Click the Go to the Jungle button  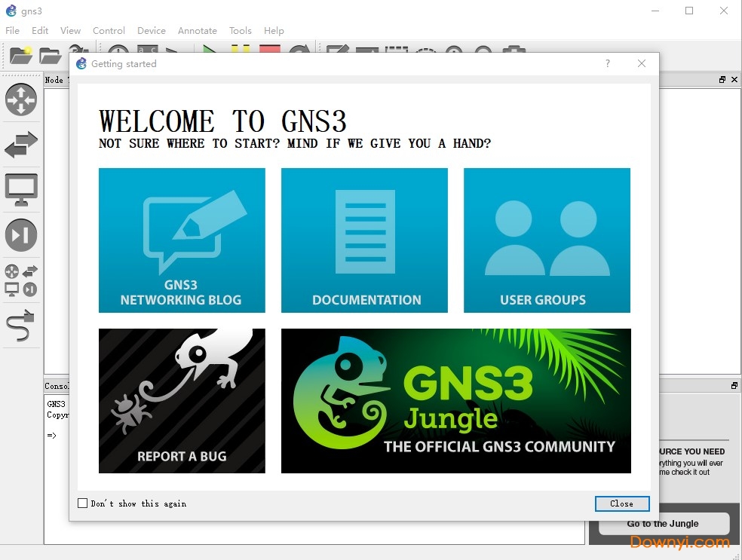click(x=662, y=523)
